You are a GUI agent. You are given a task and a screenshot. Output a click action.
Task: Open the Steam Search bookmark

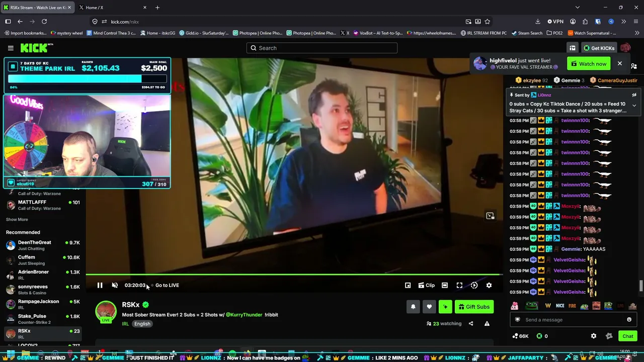[x=527, y=33]
